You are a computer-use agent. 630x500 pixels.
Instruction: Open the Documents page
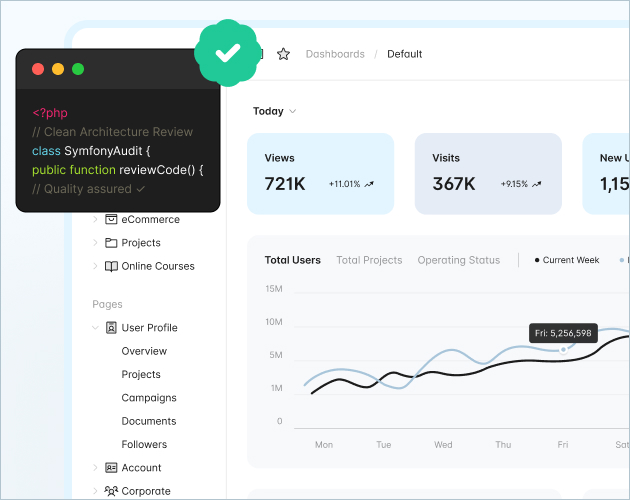click(x=149, y=421)
